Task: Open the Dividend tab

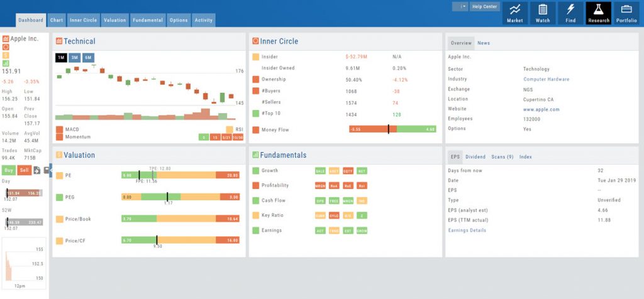Action: [475, 156]
